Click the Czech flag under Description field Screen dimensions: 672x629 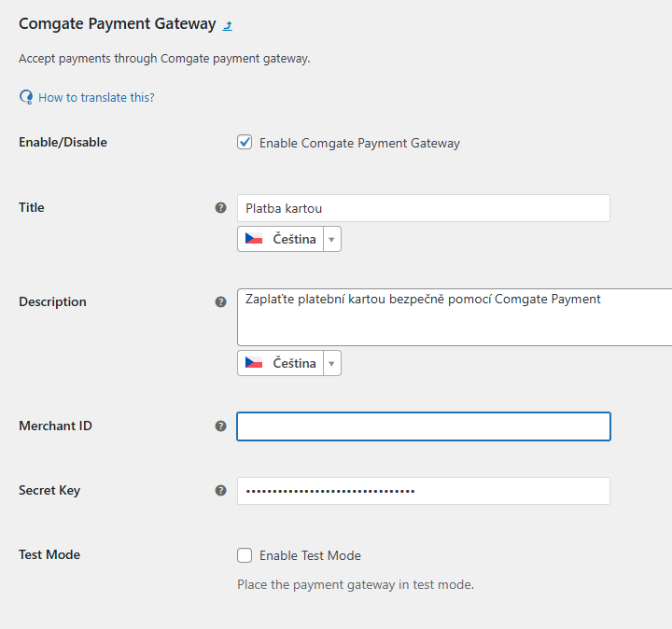pyautogui.click(x=254, y=363)
